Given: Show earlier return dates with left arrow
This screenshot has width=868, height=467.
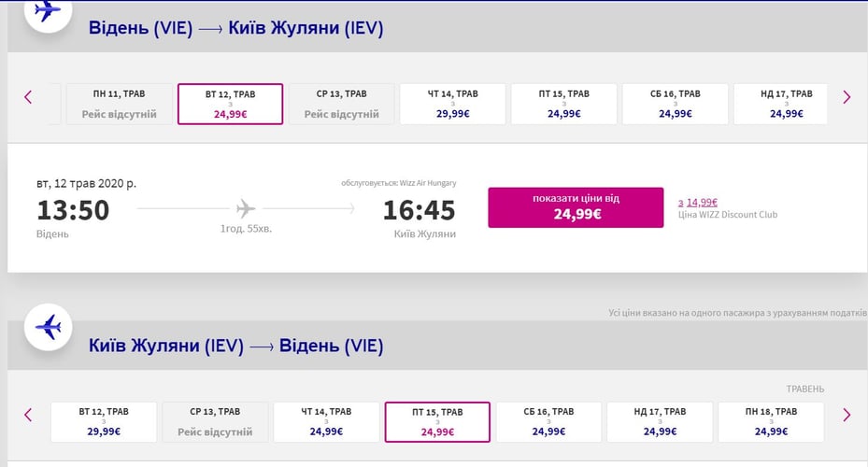Looking at the screenshot, I should coord(28,415).
